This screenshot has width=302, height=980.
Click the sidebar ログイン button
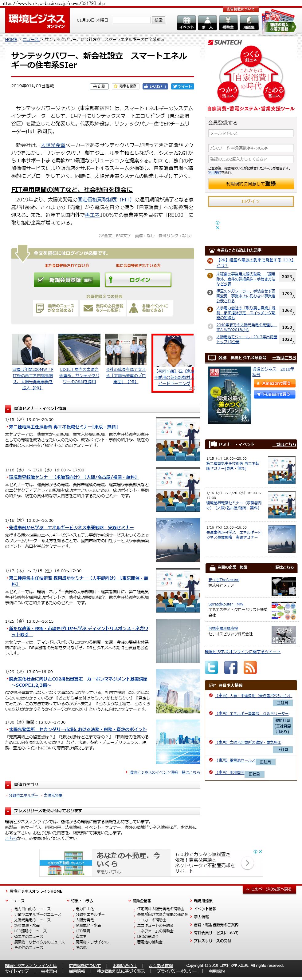pyautogui.click(x=251, y=201)
